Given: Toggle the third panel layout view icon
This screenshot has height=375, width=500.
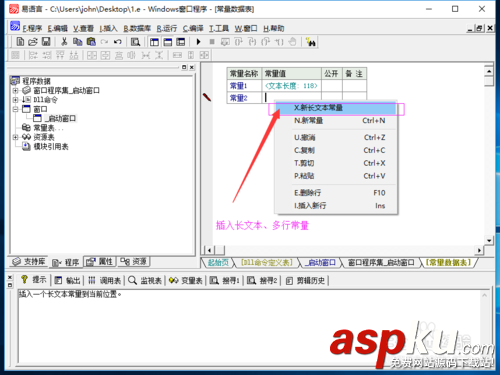Looking at the screenshot, I should click(x=181, y=42).
